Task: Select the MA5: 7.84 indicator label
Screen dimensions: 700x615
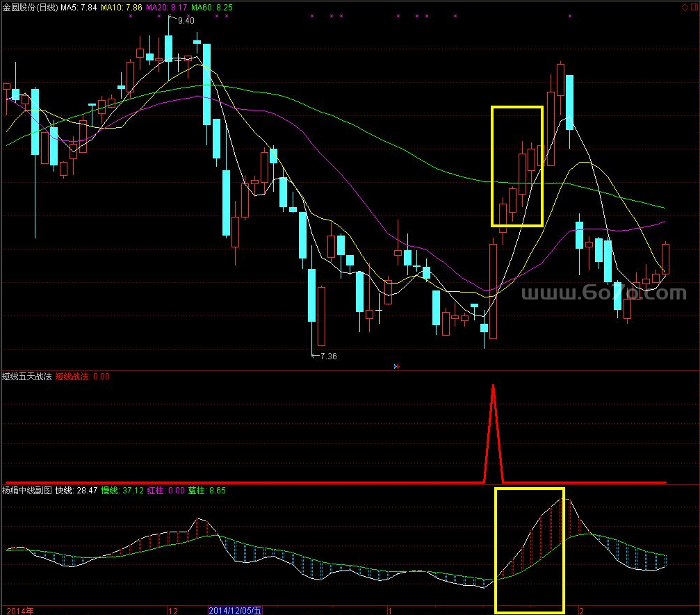Action: [79, 7]
